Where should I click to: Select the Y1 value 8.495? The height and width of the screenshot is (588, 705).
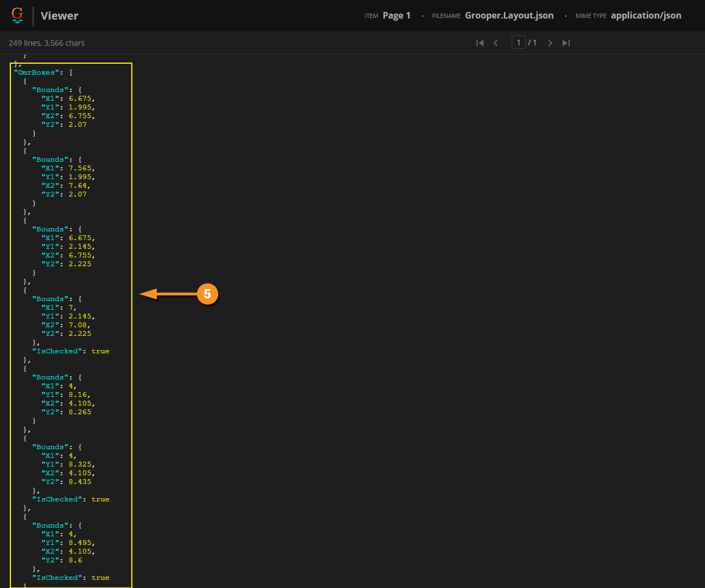[80, 543]
